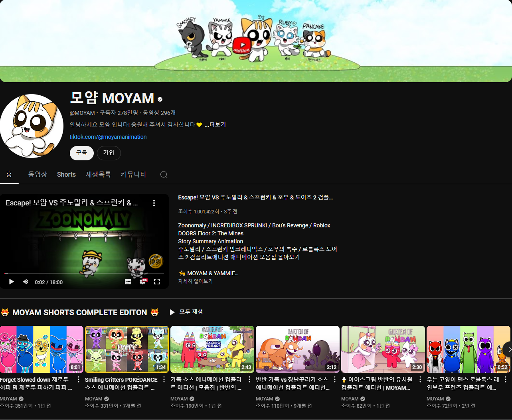This screenshot has height=420, width=512.
Task: Open options for Smiling Critters video
Action: [x=164, y=379]
